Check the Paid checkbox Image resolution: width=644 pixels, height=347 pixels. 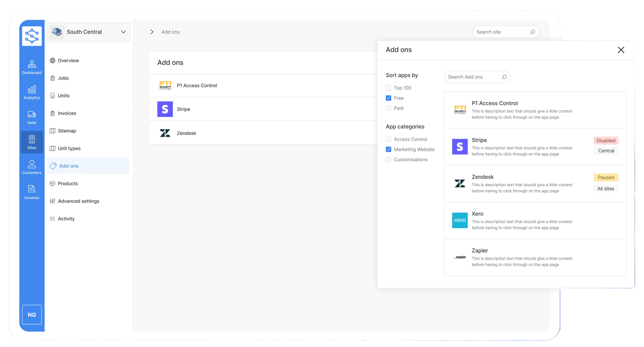(x=389, y=108)
